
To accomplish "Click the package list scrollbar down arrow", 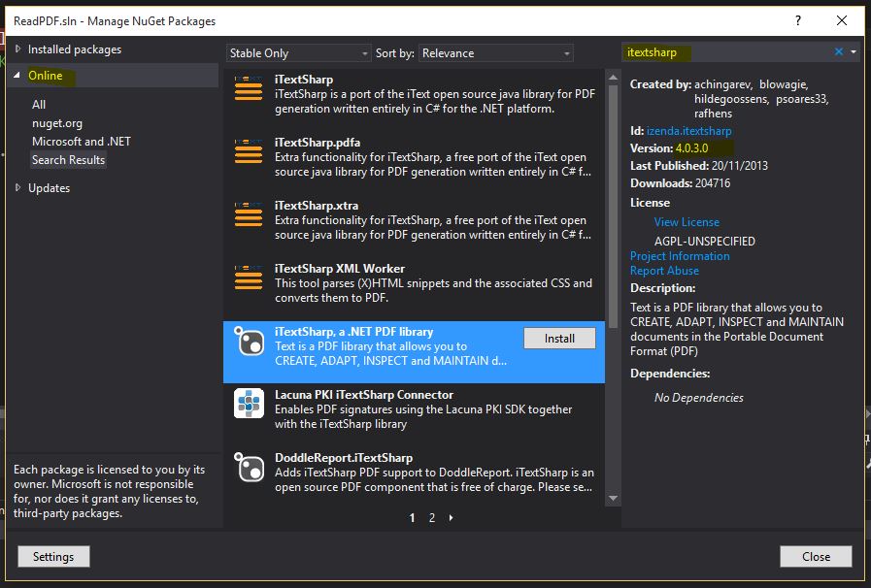I will 613,498.
